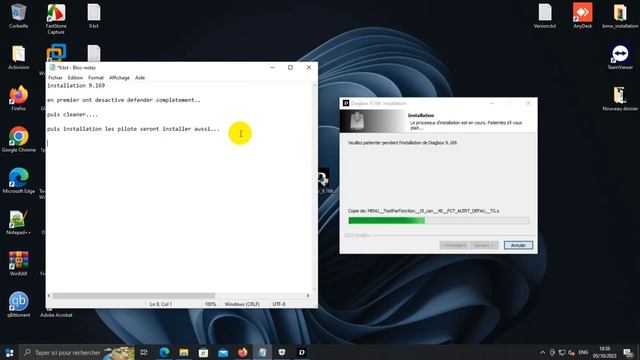
Task: Close the Notepad window
Action: click(309, 67)
